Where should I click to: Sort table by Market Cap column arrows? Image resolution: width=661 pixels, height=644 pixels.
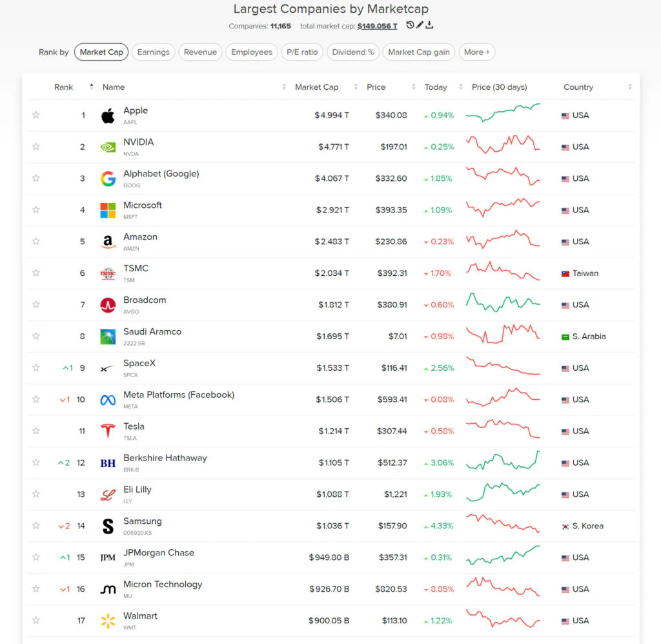point(356,87)
